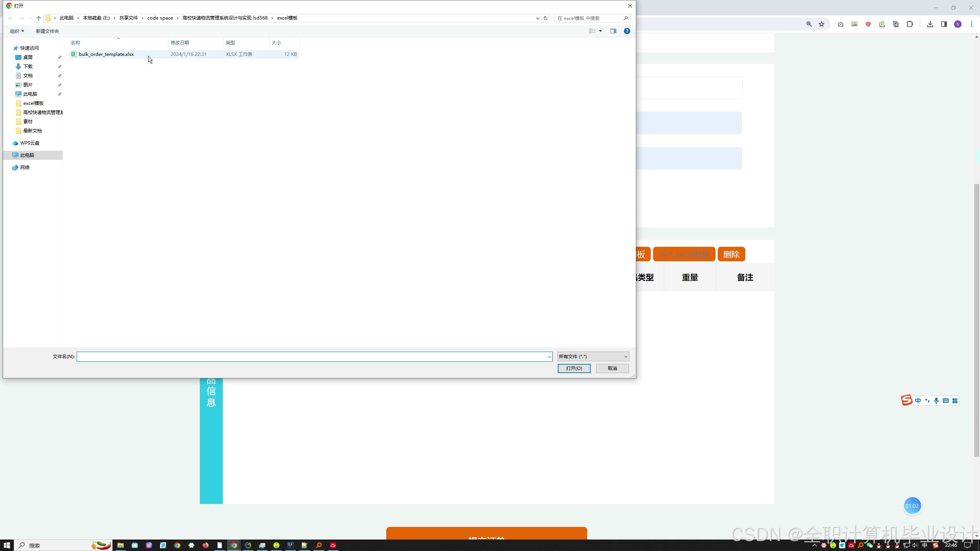Click 新建文件夹 in the toolbar
This screenshot has width=980, height=551.
[47, 31]
